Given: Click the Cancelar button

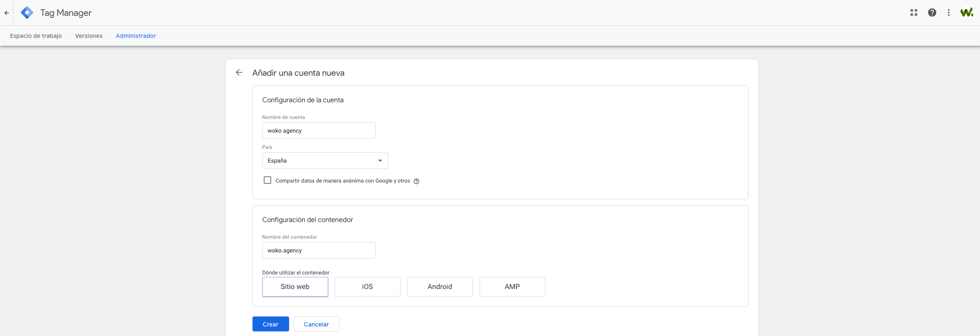Looking at the screenshot, I should 316,324.
